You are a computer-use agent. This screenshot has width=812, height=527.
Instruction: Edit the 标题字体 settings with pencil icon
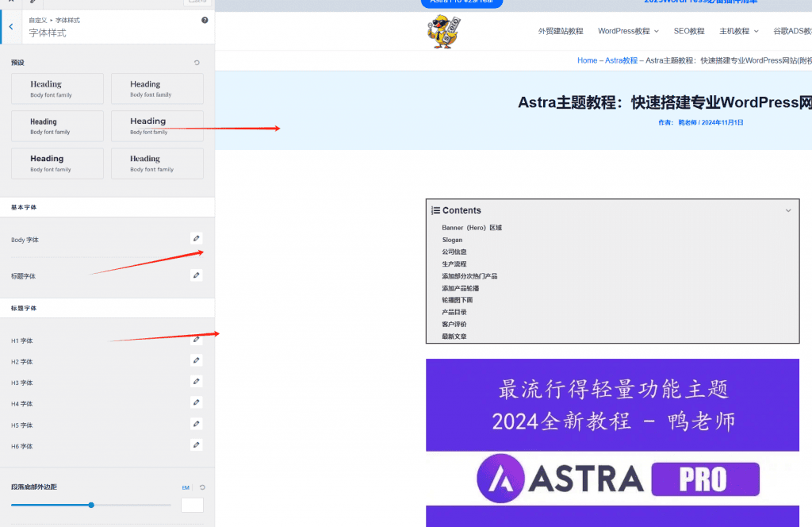pos(197,275)
